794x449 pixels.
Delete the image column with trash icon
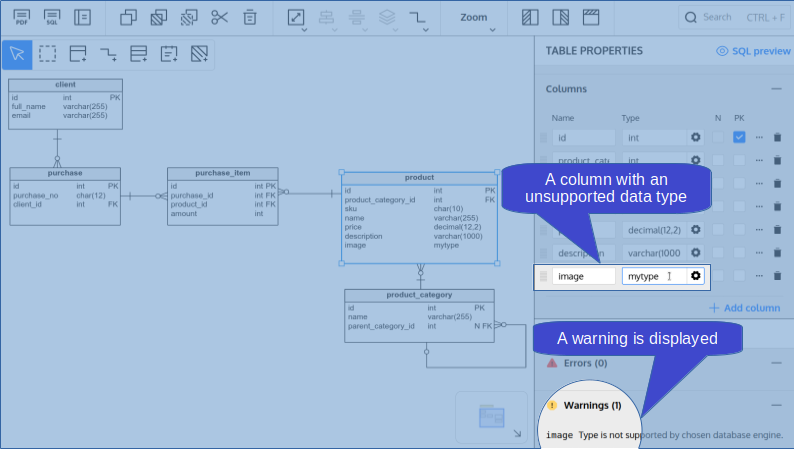coord(777,276)
